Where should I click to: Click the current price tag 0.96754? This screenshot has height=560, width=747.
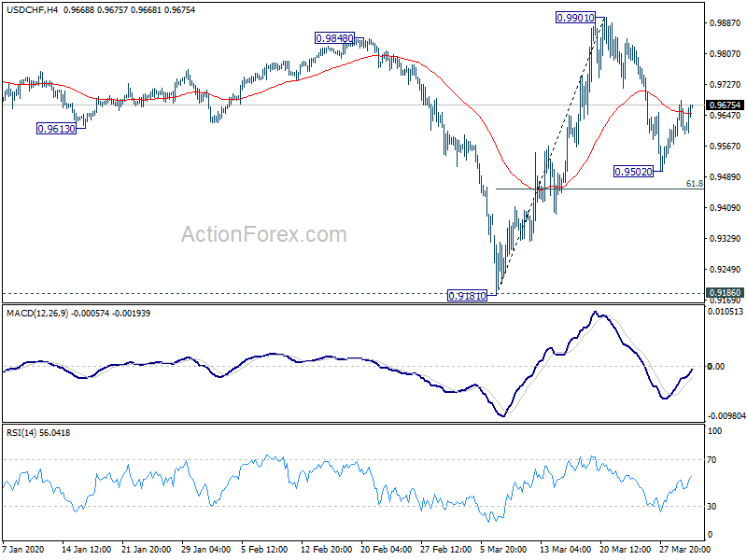point(726,105)
